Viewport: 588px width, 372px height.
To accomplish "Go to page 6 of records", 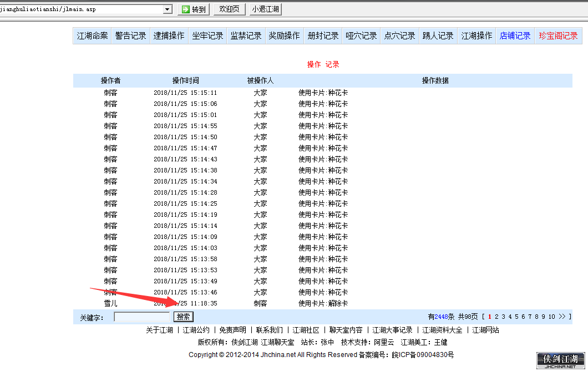I will 523,317.
